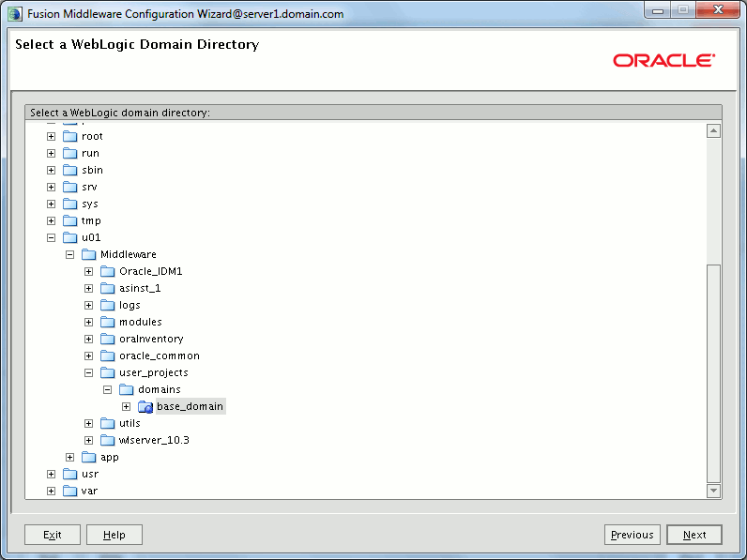
Task: Click the domains folder icon
Action: pos(127,389)
